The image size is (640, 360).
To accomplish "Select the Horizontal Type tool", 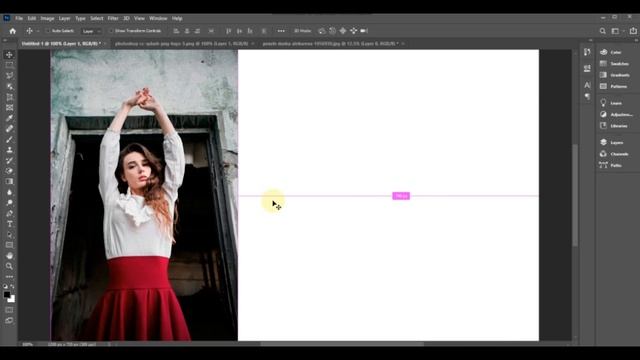I will click(9, 224).
